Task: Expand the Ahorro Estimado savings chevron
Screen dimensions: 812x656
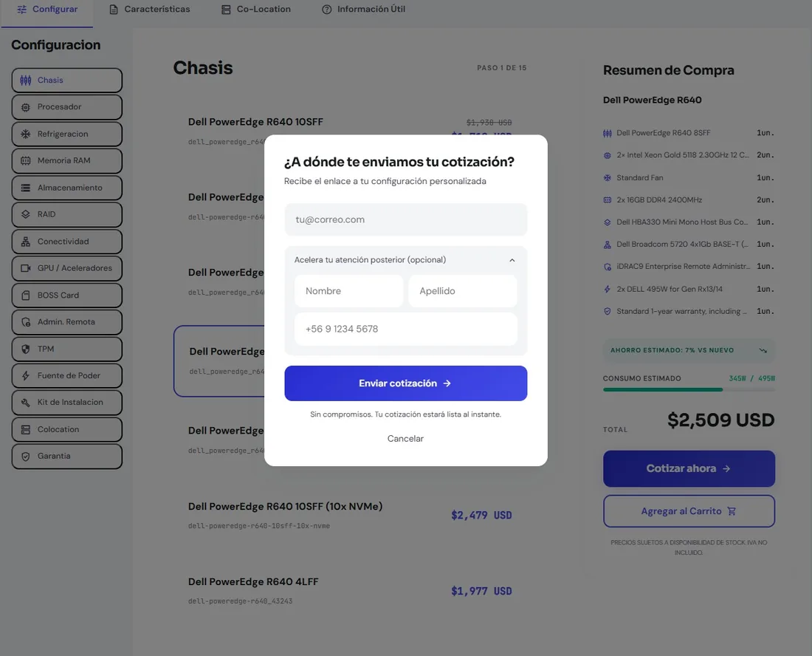Action: point(763,350)
